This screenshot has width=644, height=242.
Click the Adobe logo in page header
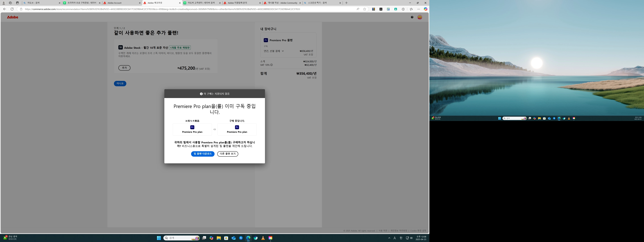pyautogui.click(x=13, y=17)
